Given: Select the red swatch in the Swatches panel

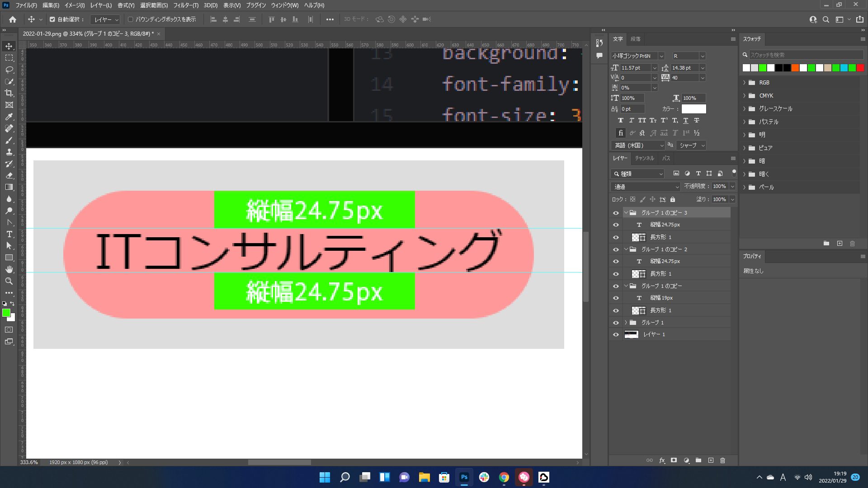Looking at the screenshot, I should (860, 68).
